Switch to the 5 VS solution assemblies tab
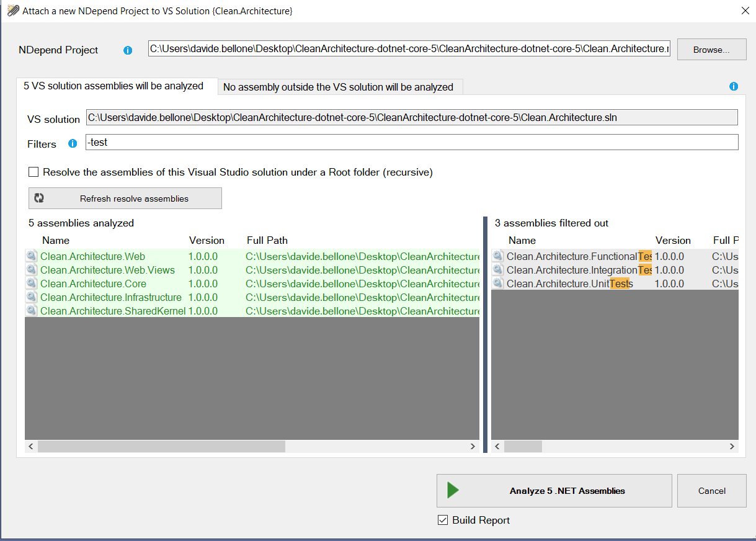 [117, 86]
